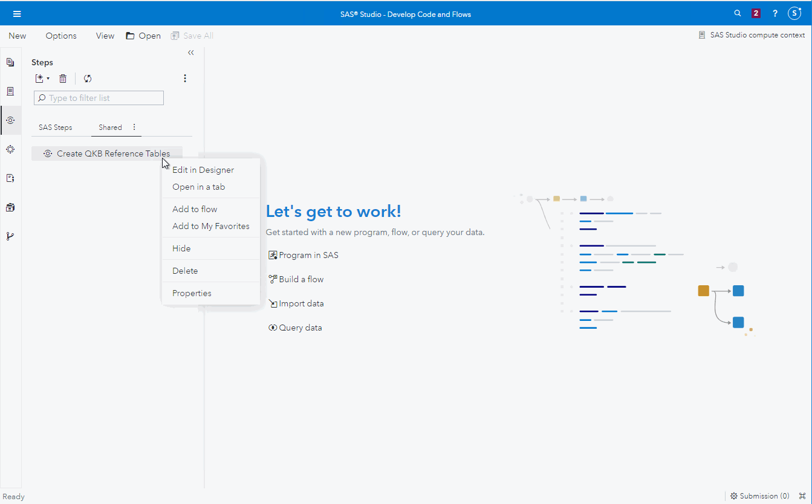Open the Options menu
812x504 pixels.
[x=61, y=36]
